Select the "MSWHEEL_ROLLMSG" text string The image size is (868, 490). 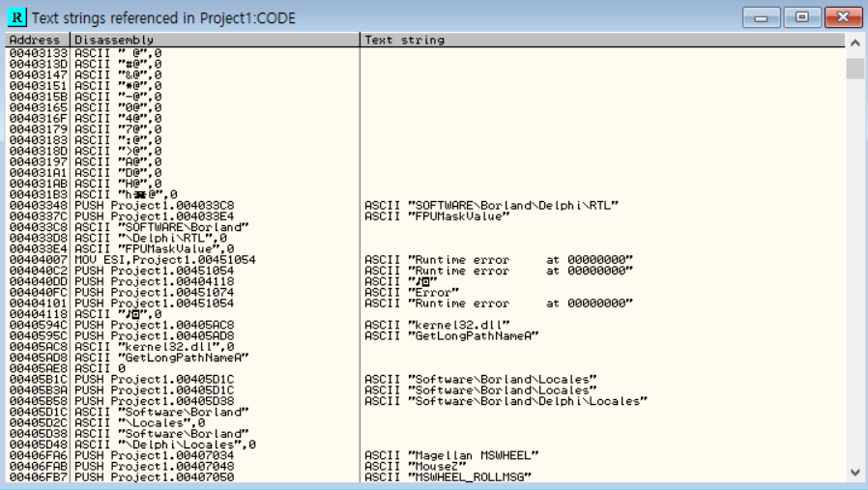tap(448, 477)
